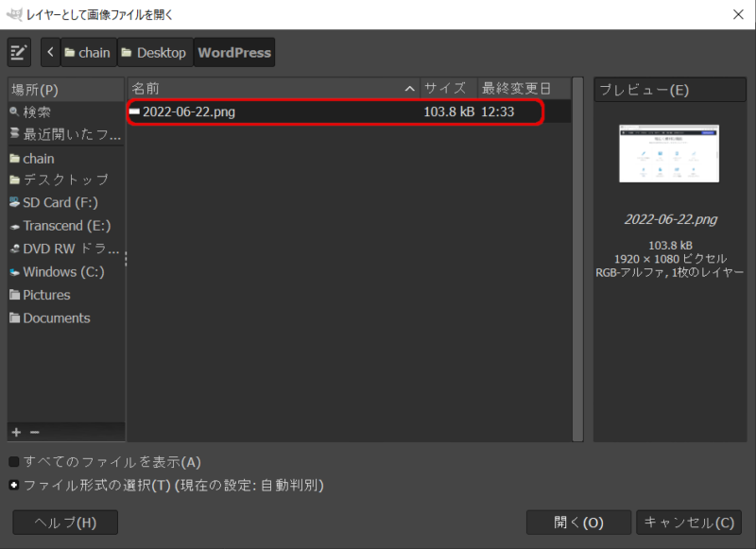Click the search magnifier icon next to 検索
The image size is (756, 549).
pos(14,112)
